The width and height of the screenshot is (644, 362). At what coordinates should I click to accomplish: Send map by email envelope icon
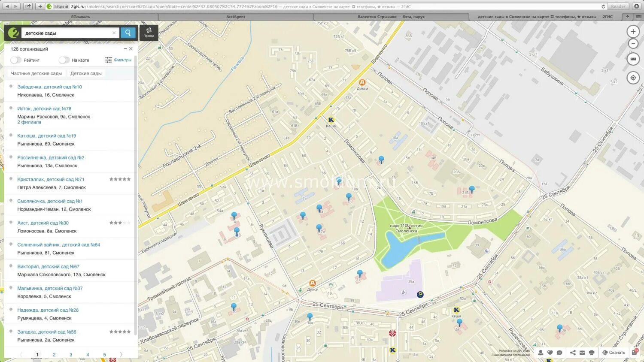click(582, 353)
